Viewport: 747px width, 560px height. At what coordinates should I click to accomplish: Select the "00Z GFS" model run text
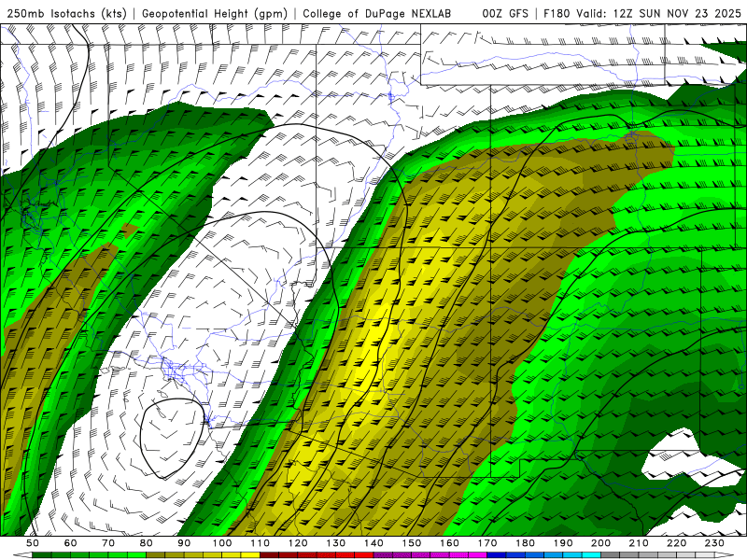coord(505,13)
